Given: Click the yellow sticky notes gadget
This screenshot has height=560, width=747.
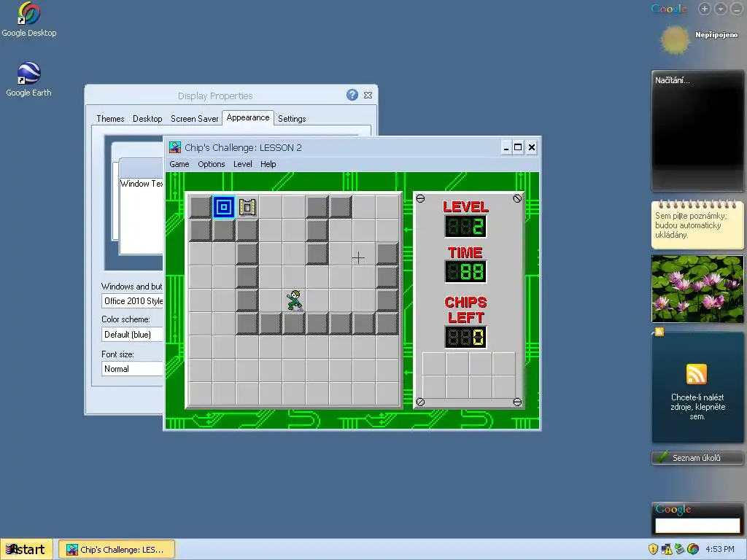Looking at the screenshot, I should tap(697, 225).
